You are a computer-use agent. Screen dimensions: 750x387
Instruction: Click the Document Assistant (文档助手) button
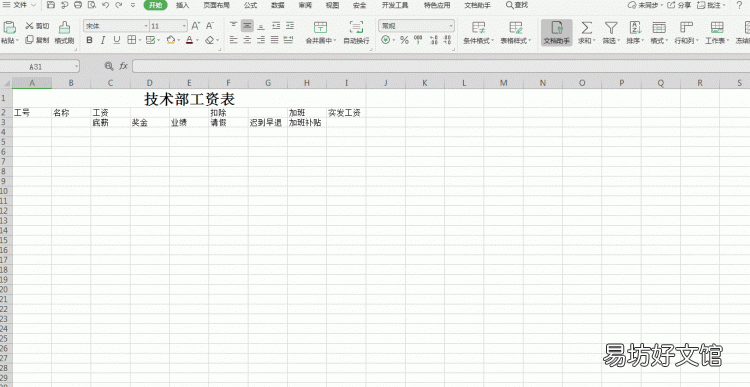point(557,33)
